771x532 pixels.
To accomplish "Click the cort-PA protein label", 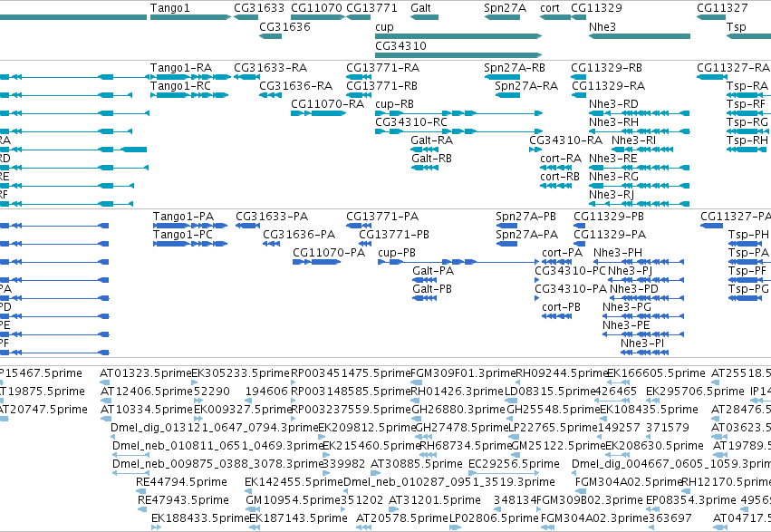I will [562, 253].
